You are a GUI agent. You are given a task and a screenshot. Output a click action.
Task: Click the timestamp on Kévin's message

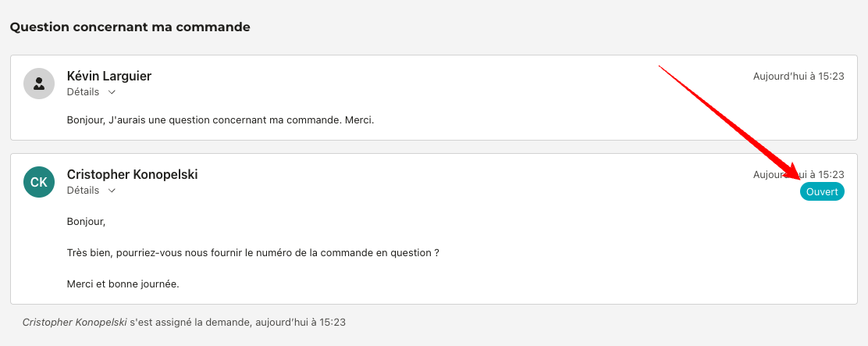click(x=799, y=77)
